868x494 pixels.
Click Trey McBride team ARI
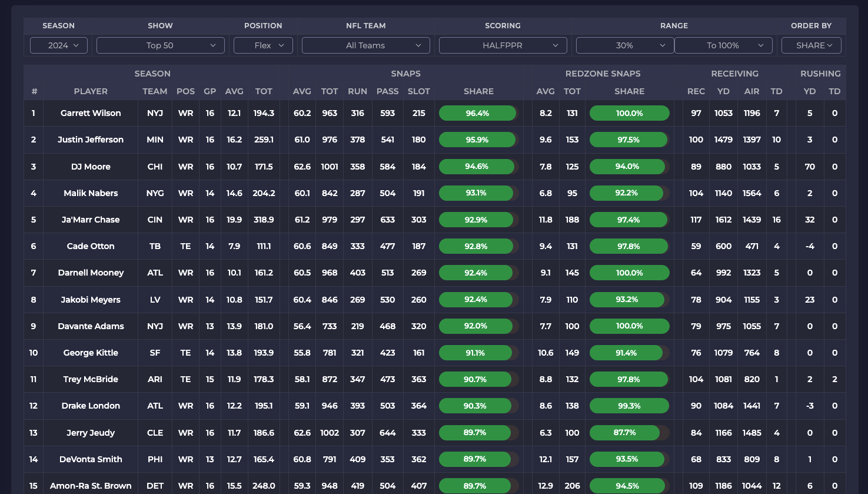point(155,379)
